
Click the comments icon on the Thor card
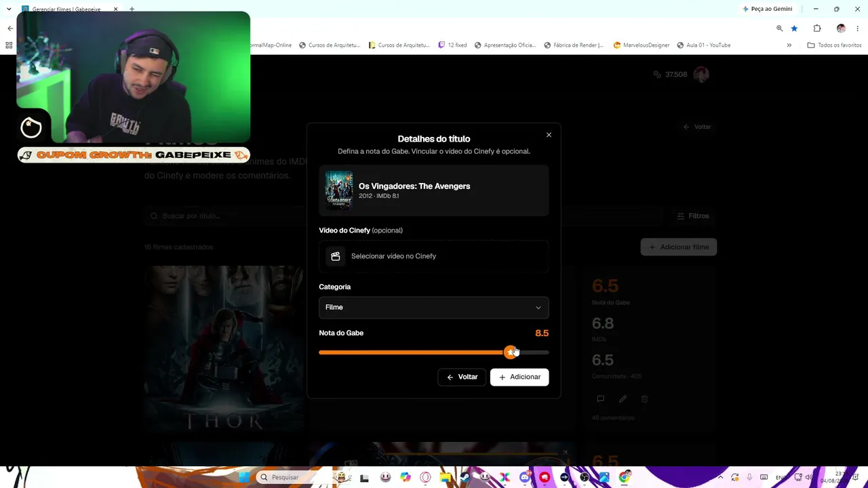(x=600, y=399)
